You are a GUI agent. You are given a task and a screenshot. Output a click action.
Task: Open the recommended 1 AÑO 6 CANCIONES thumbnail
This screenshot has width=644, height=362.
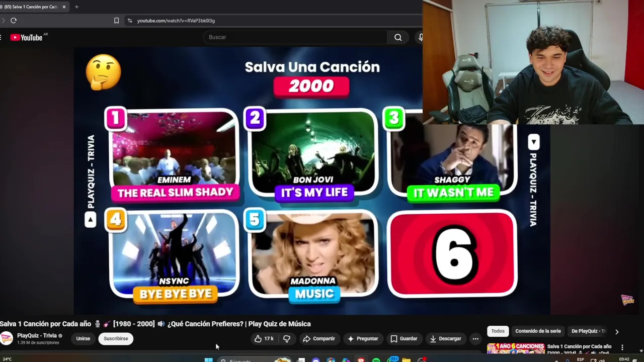pos(516,348)
